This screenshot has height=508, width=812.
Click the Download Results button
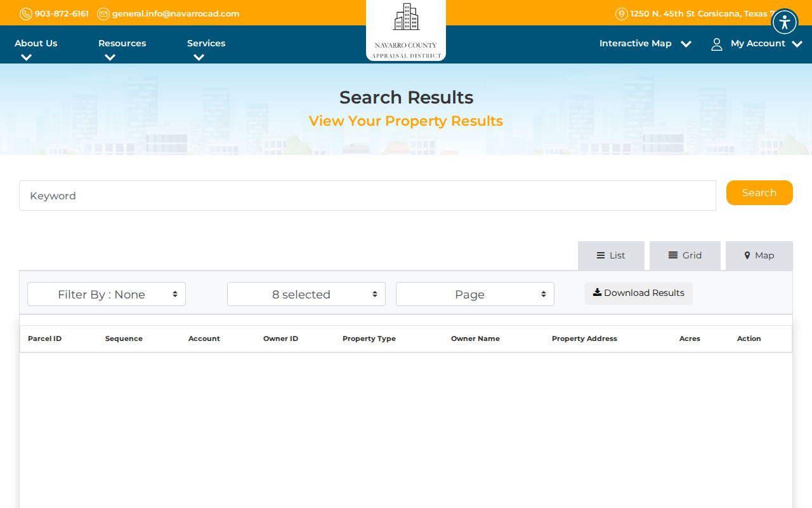coord(639,293)
